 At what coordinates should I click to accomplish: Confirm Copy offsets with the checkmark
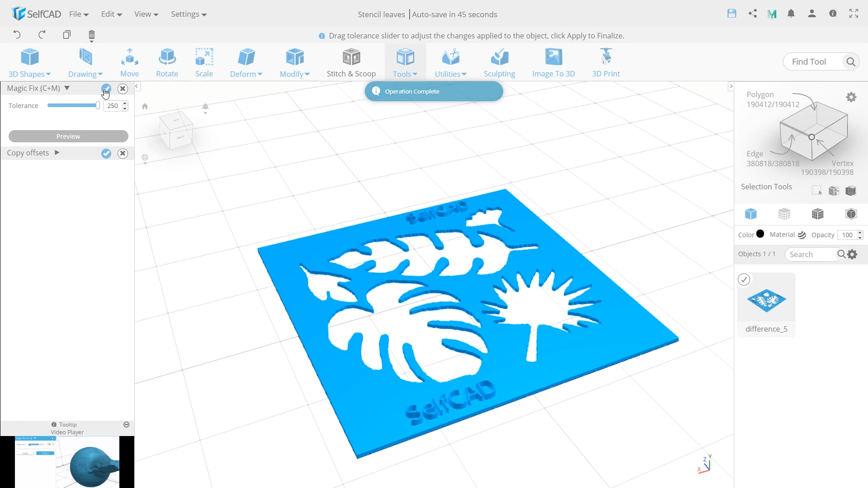106,154
